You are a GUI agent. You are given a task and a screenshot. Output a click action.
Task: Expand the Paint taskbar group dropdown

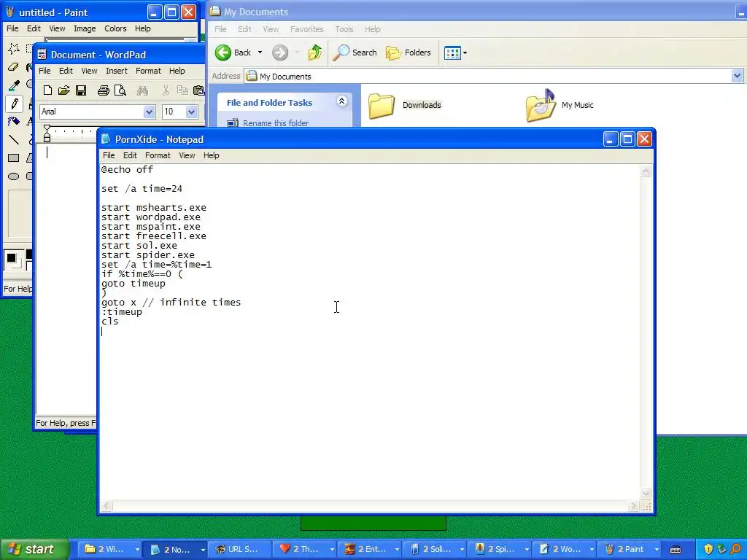657,550
